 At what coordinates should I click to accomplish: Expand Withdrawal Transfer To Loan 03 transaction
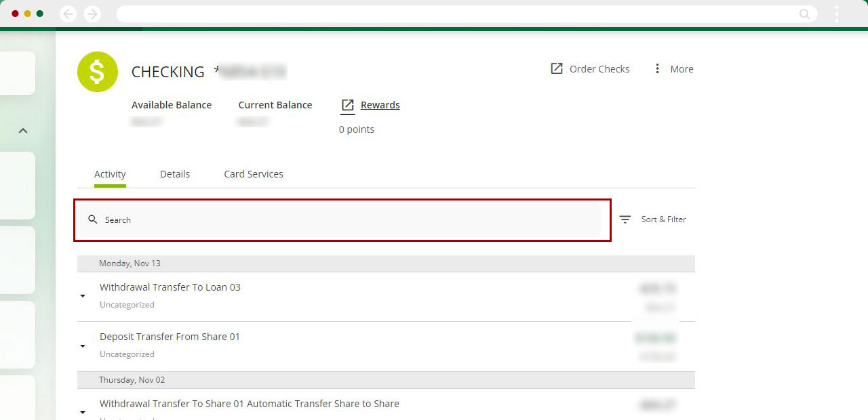point(83,296)
